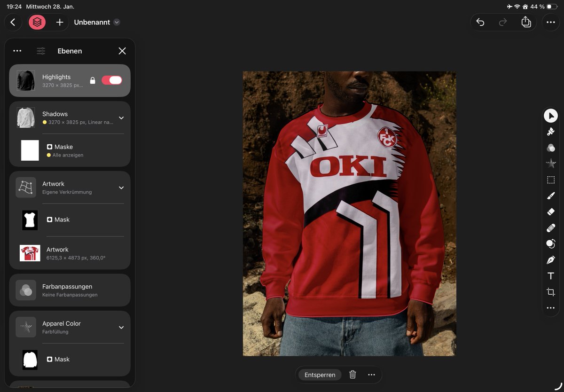Open the top-right more options menu
The height and width of the screenshot is (392, 564).
(551, 22)
